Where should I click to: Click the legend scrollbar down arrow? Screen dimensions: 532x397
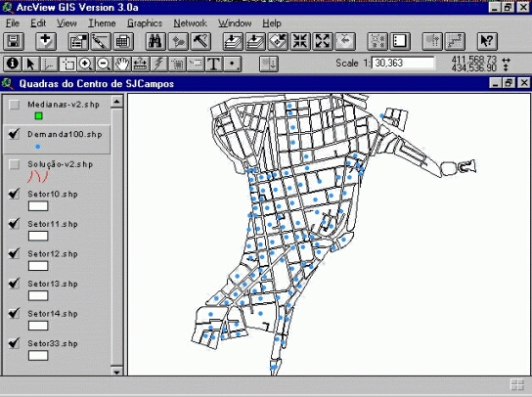(x=116, y=372)
